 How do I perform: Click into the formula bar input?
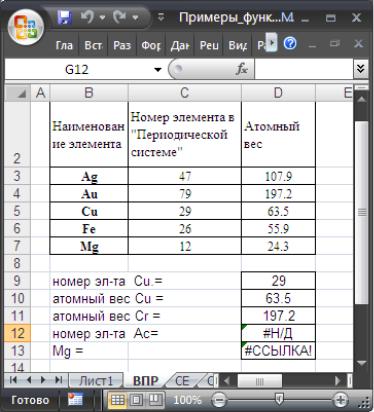click(303, 69)
